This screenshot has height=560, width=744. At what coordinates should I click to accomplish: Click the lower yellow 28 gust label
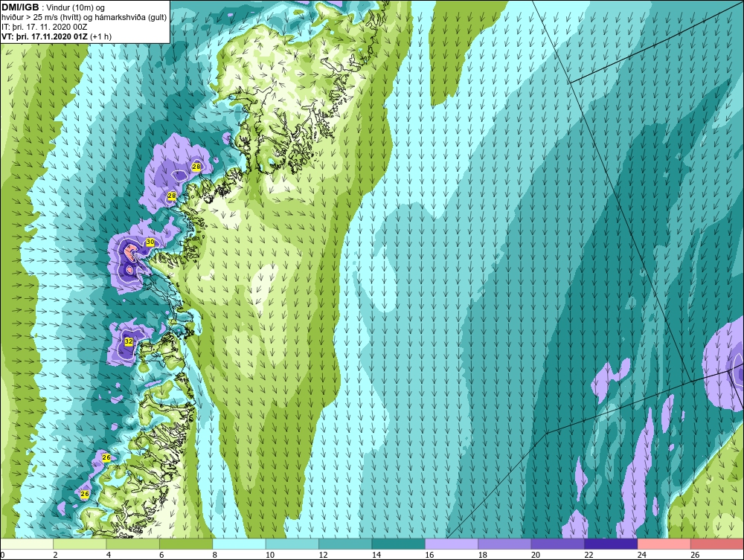click(x=172, y=196)
